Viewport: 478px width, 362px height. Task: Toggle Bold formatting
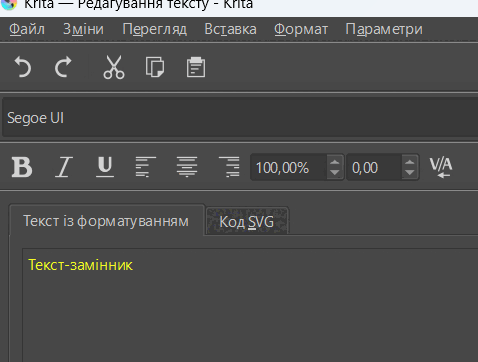pos(22,167)
